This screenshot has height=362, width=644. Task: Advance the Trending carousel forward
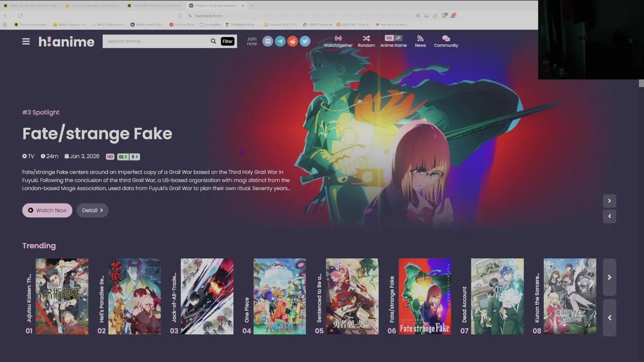point(609,277)
